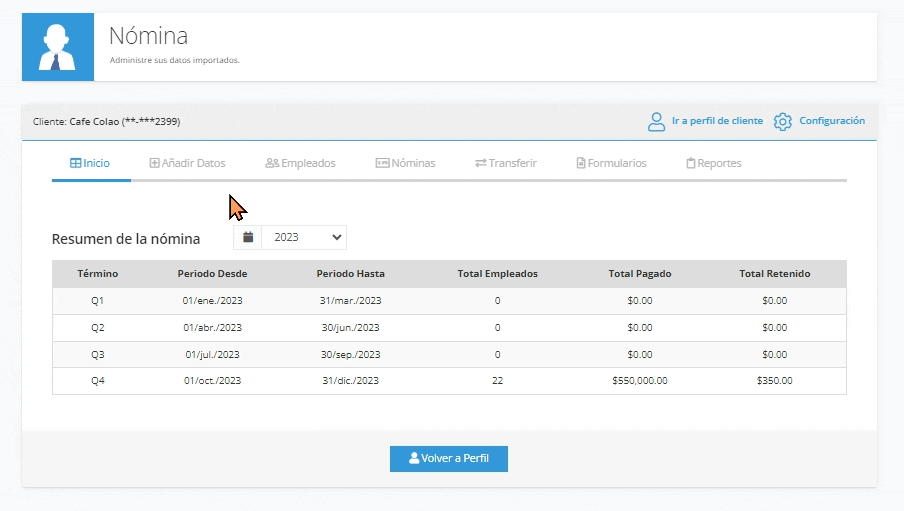Click the Resumen de la nómina heading

pos(126,239)
